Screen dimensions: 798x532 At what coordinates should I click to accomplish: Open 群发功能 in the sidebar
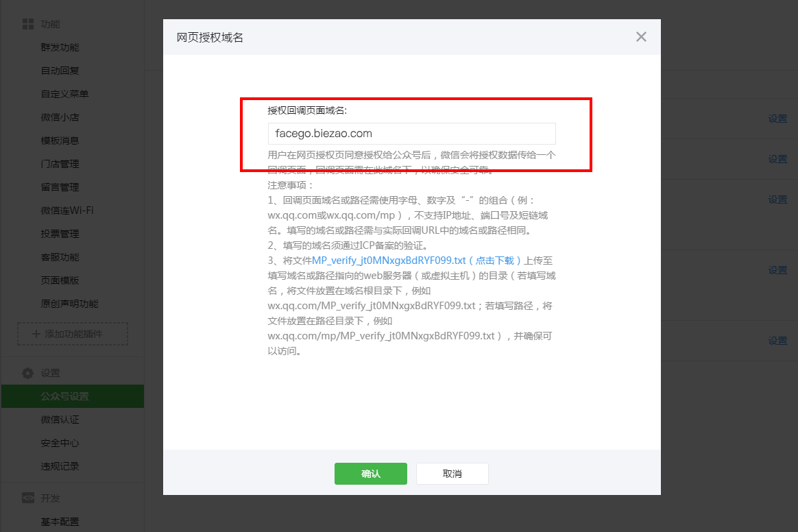click(60, 47)
